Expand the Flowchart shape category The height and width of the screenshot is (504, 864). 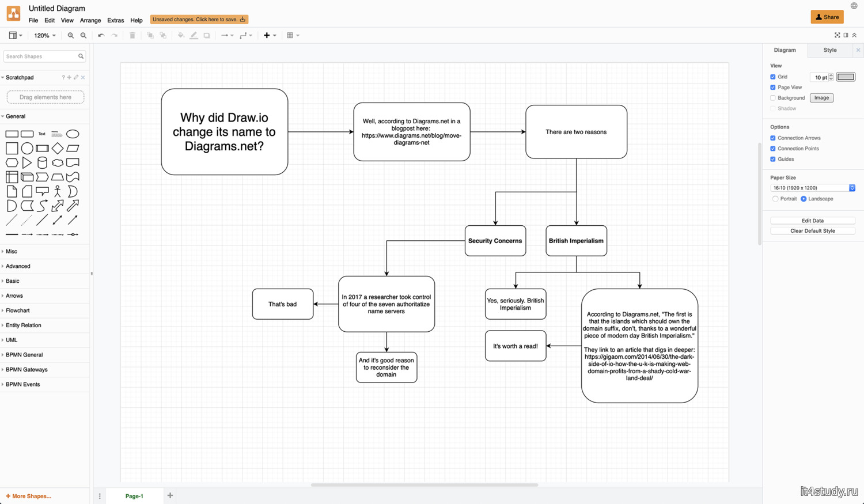pos(17,310)
